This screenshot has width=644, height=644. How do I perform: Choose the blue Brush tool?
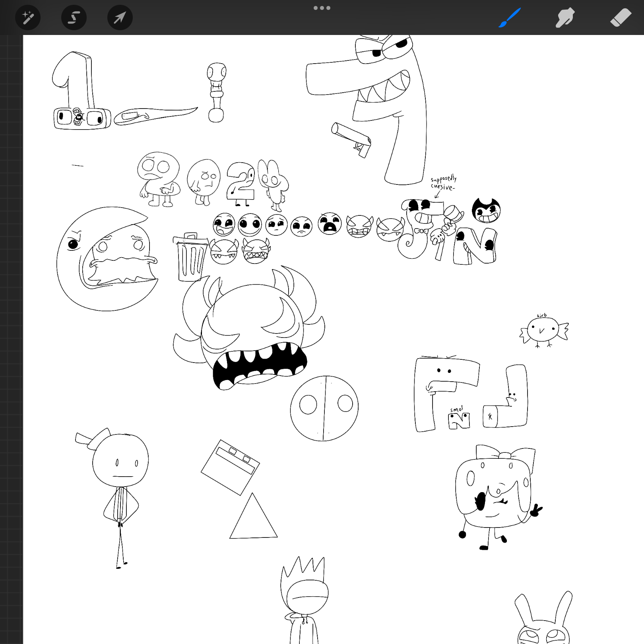[x=510, y=18]
